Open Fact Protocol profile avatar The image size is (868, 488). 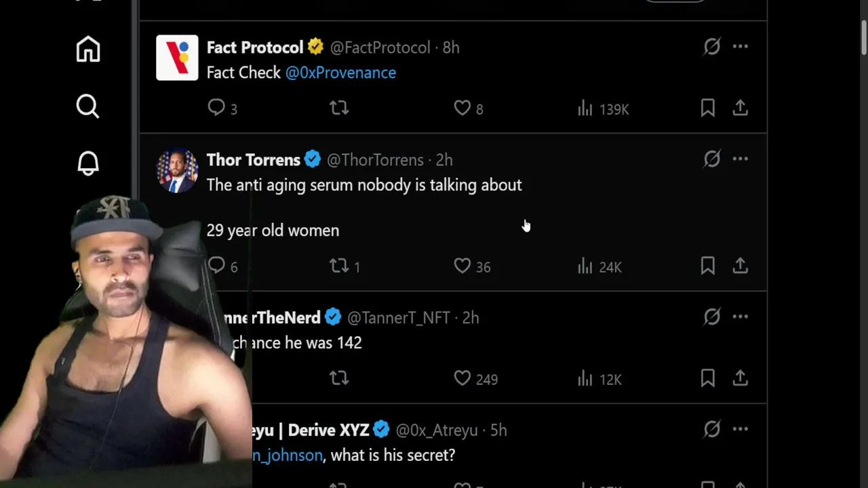click(177, 58)
